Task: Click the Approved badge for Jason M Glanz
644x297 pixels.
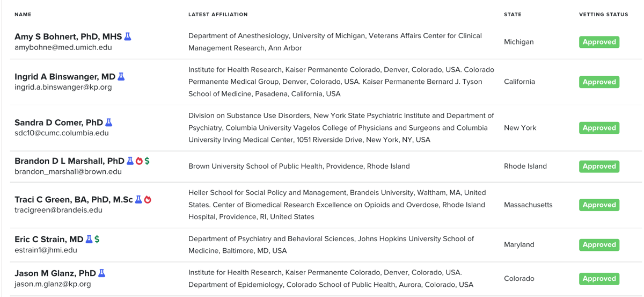Action: (x=599, y=279)
